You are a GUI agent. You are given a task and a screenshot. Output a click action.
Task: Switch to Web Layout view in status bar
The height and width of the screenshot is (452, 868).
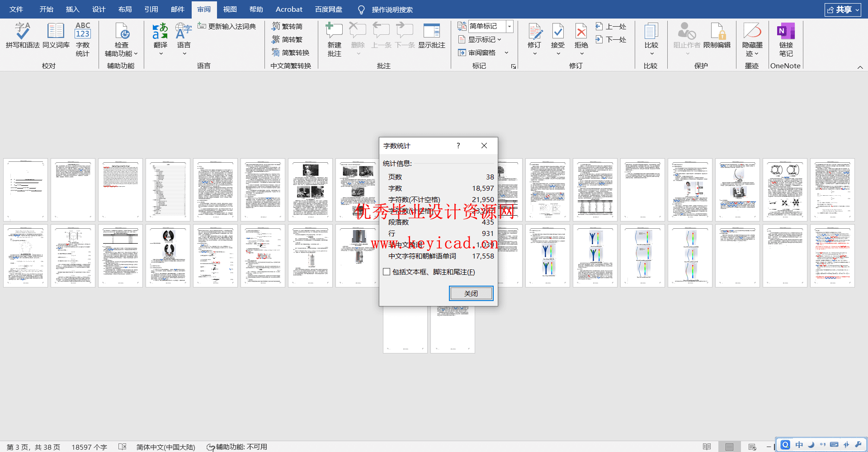click(x=752, y=447)
